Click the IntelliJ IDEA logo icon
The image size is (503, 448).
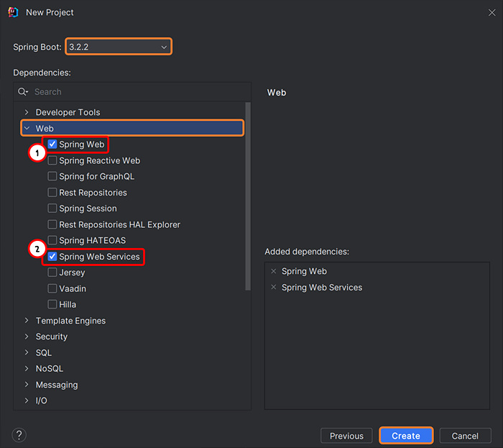tap(13, 12)
